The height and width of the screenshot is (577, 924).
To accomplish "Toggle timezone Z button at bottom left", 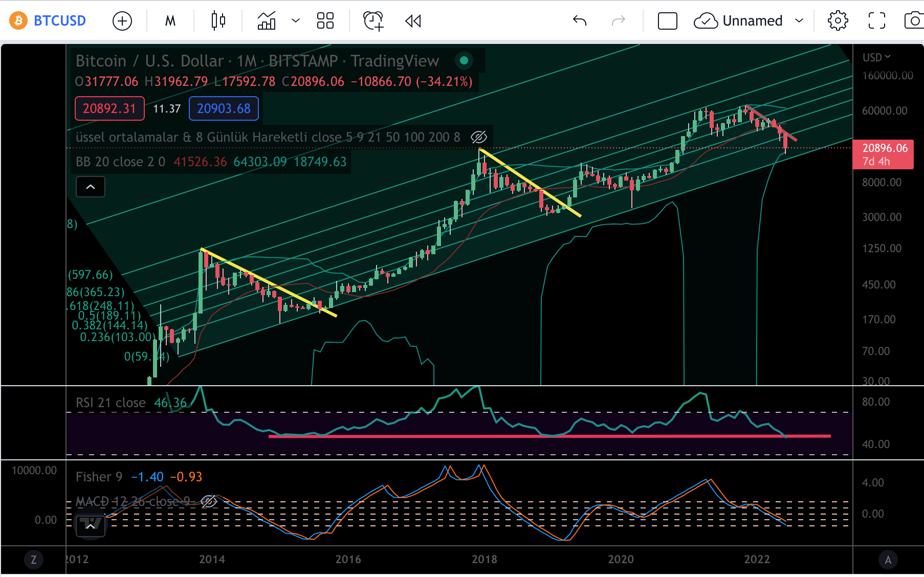I will (34, 560).
